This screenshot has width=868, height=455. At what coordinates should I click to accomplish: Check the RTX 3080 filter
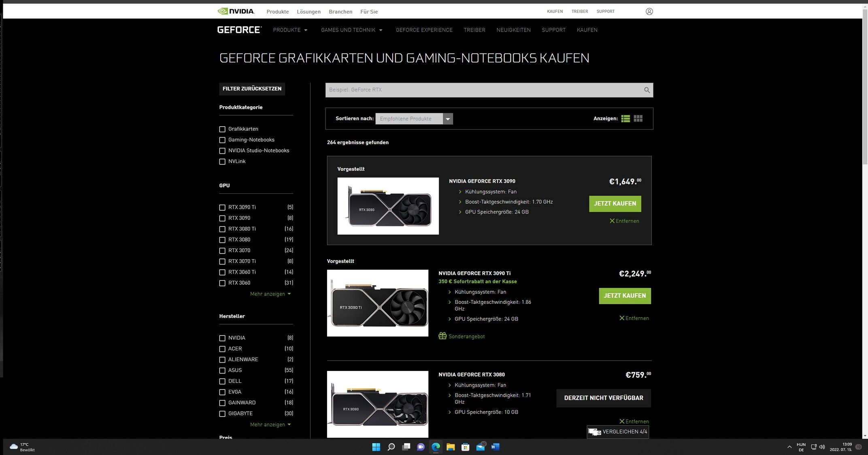[222, 240]
